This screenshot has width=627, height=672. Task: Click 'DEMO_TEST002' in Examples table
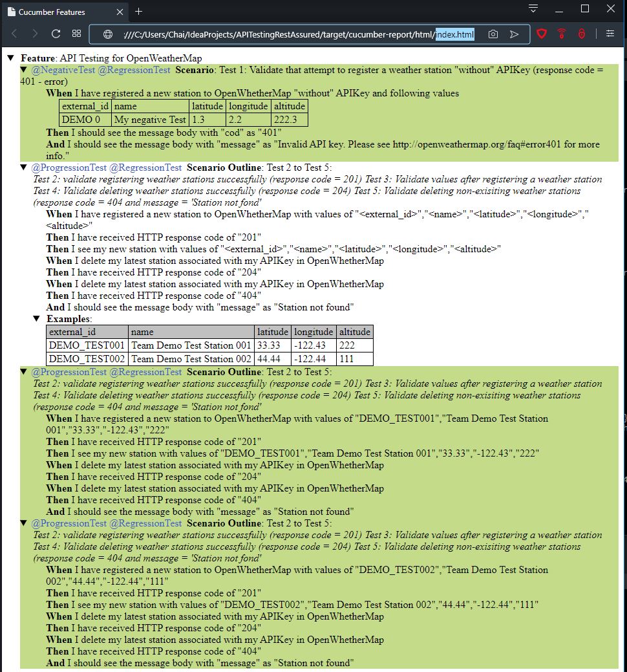(x=87, y=359)
